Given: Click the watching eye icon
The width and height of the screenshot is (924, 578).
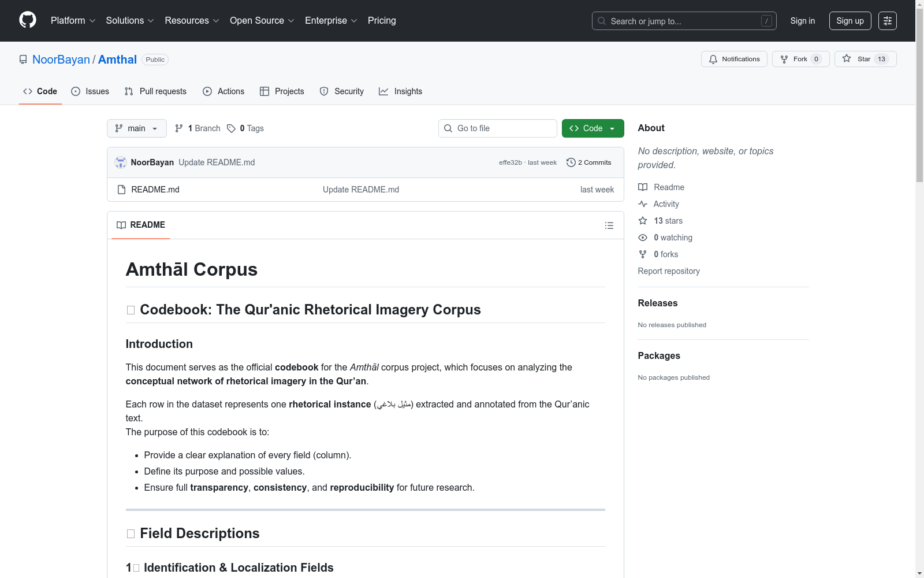Looking at the screenshot, I should pyautogui.click(x=643, y=238).
